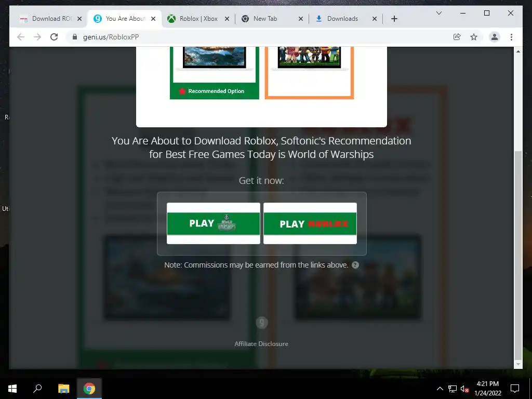Select the orange-bordered Roblox card
Viewport: 532px width, 399px height.
click(310, 73)
